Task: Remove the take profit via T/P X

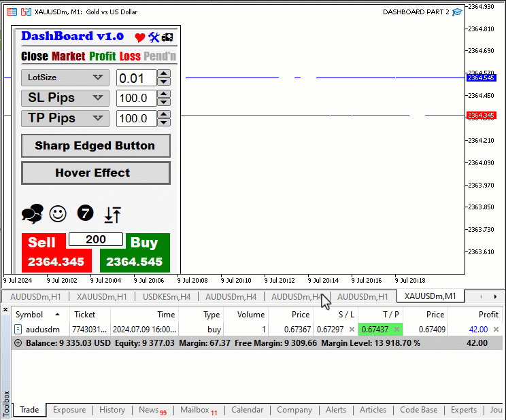Action: [x=397, y=330]
